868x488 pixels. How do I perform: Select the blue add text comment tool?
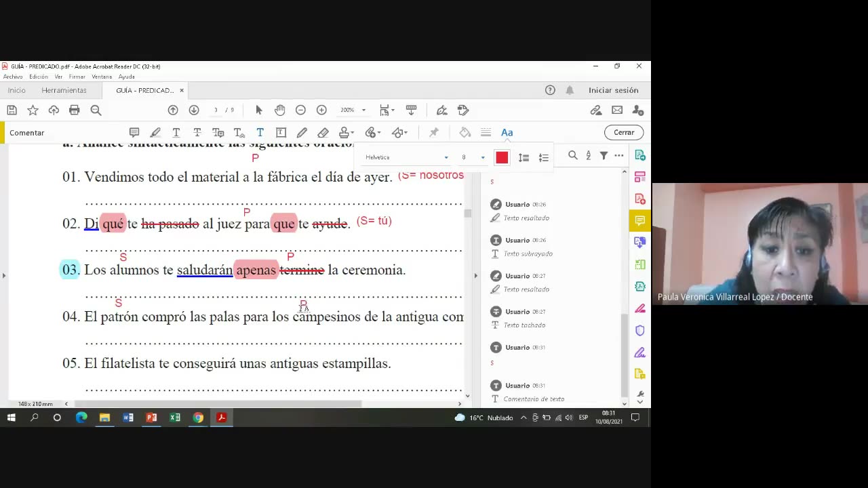(x=260, y=132)
